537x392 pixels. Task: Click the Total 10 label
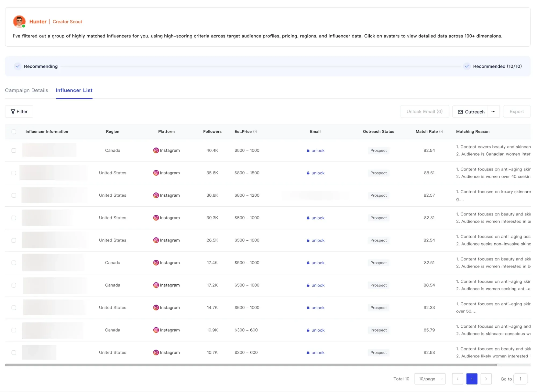pos(401,379)
